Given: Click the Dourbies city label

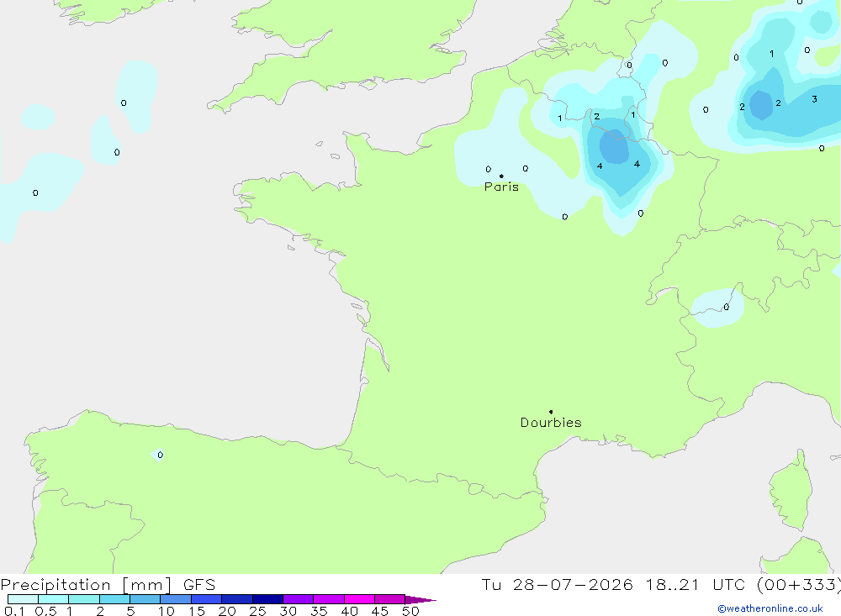Looking at the screenshot, I should point(551,423).
